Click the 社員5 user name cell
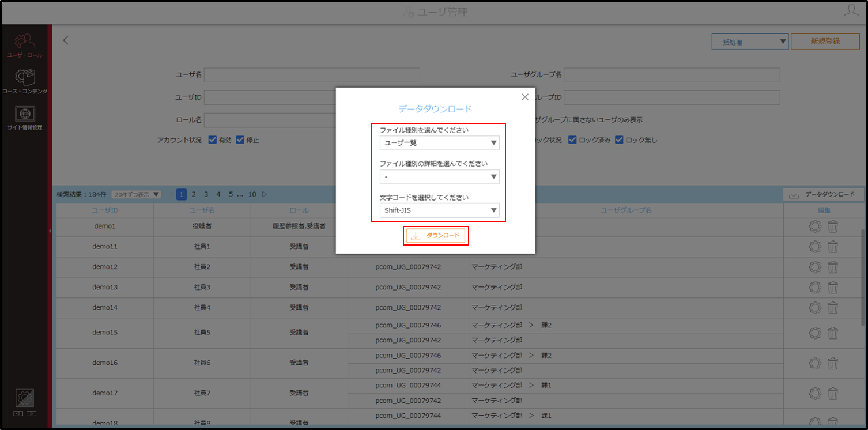This screenshot has height=430, width=868. pos(202,333)
